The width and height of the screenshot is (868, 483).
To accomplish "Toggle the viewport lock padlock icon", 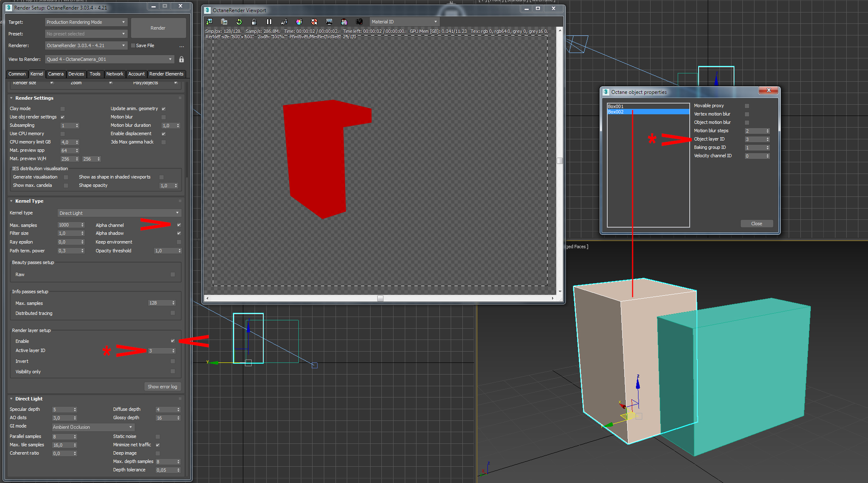I will 254,22.
